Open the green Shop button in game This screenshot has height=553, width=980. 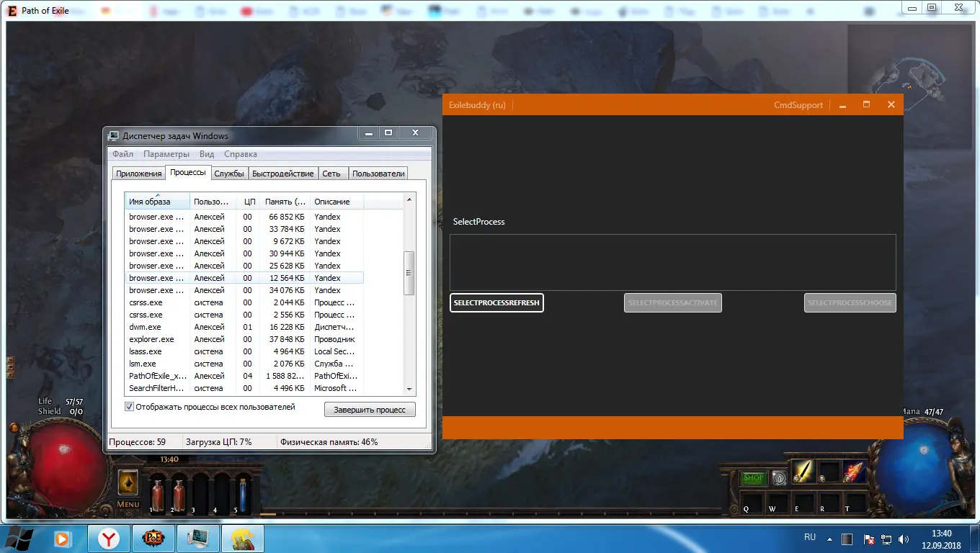click(x=754, y=478)
